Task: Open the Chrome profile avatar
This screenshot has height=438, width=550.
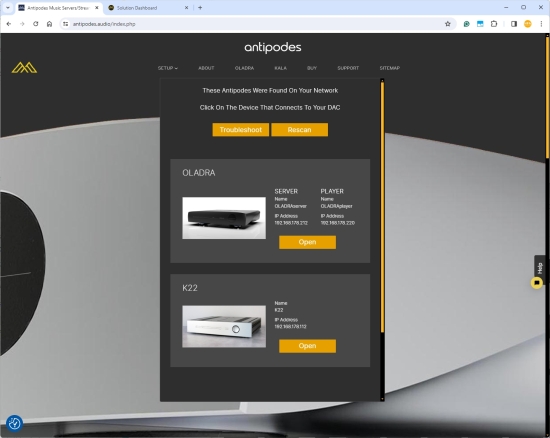Action: click(528, 24)
